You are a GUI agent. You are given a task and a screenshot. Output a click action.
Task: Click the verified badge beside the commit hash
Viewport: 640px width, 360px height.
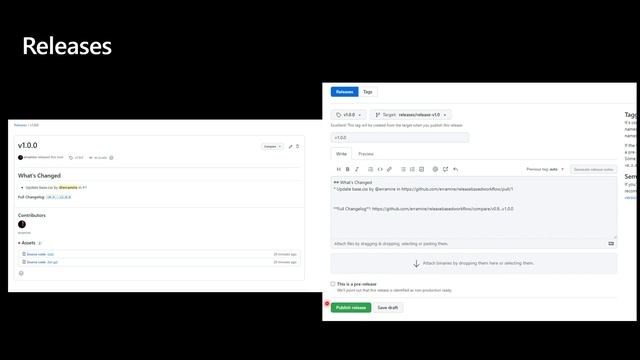click(x=111, y=158)
